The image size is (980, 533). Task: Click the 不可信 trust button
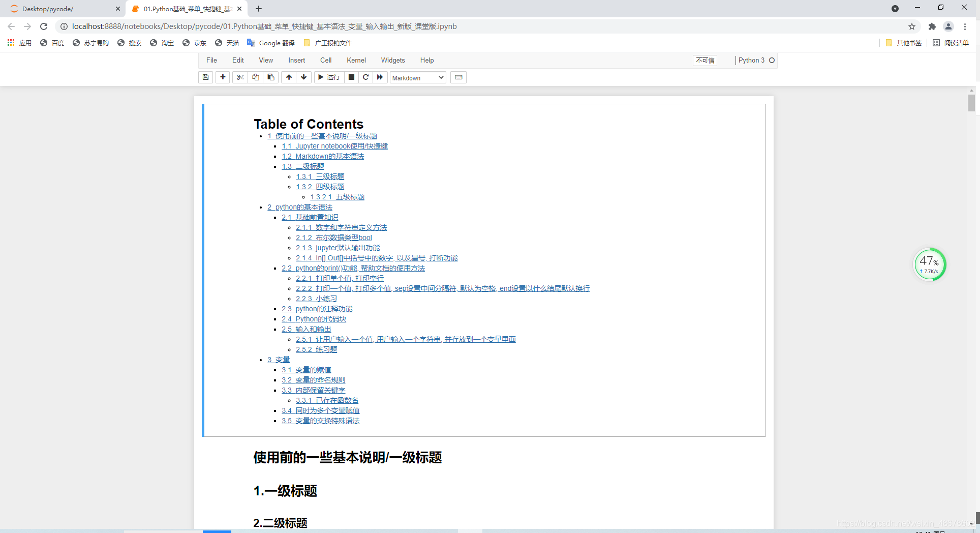point(705,60)
